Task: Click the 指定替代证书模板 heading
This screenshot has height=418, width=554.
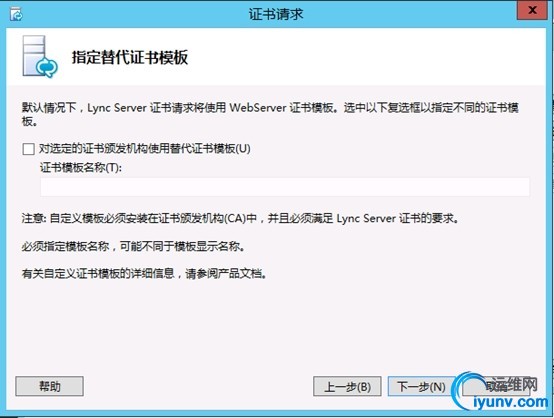Action: point(130,57)
